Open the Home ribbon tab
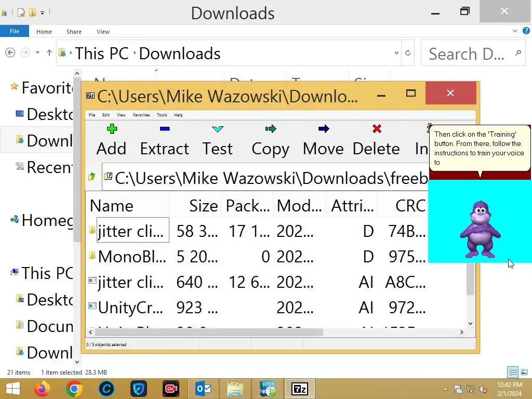Screen dimensions: 532x399 pos(44,32)
